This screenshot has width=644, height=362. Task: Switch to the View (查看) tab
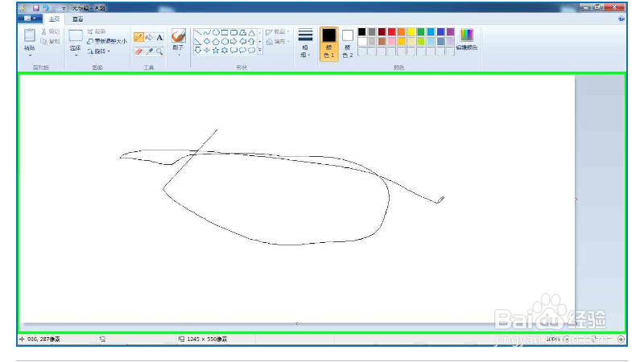[x=77, y=19]
